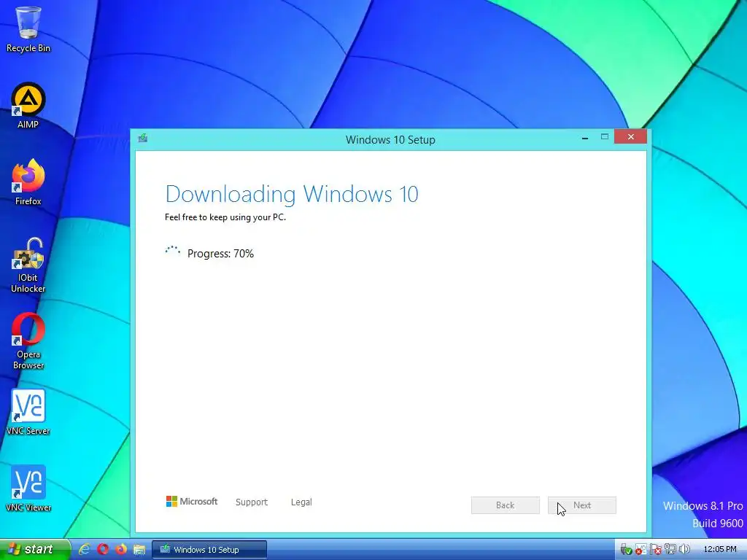The height and width of the screenshot is (560, 747).
Task: Click the network connection tray icon
Action: (670, 550)
